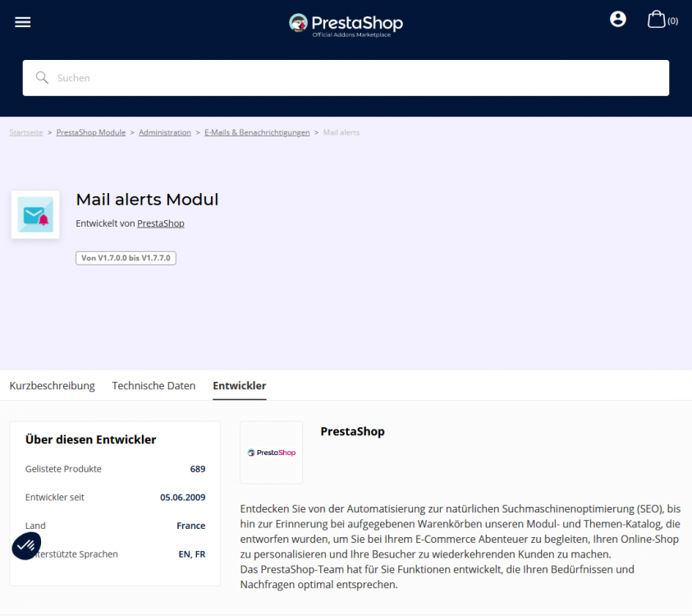Open the hamburger navigation menu
Screen dimensions: 692x616
[22, 21]
